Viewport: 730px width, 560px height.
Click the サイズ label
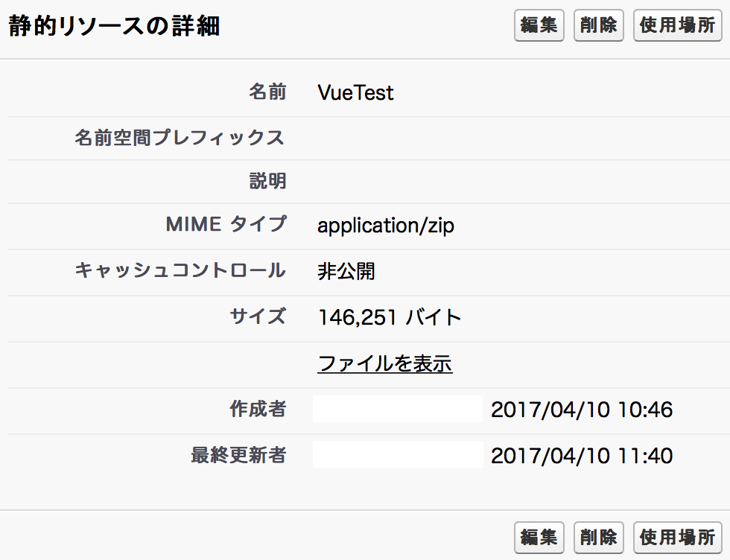pos(258,316)
